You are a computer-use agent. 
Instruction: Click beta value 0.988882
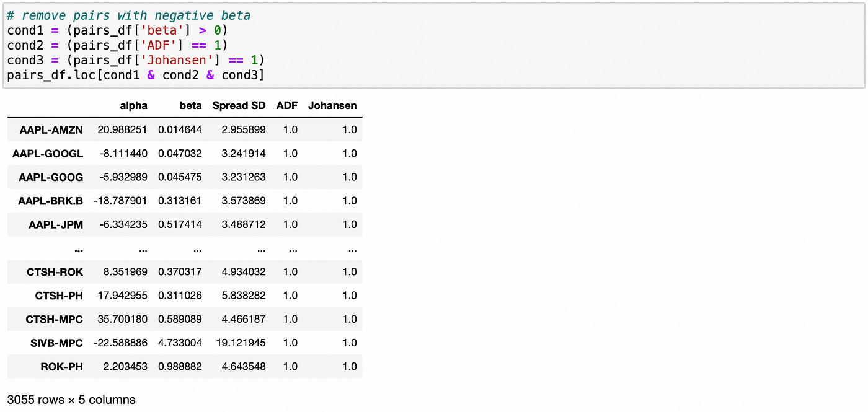tap(180, 366)
